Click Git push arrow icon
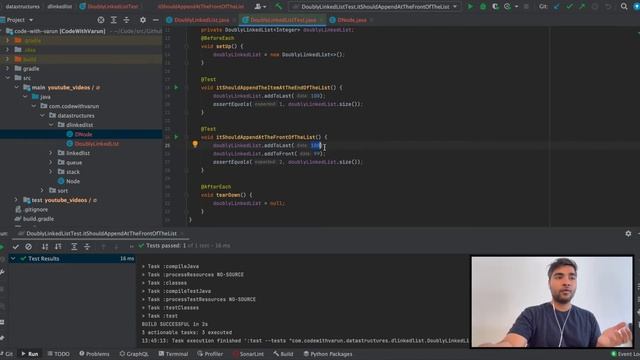Viewport: 640px width, 360px height. (582, 7)
